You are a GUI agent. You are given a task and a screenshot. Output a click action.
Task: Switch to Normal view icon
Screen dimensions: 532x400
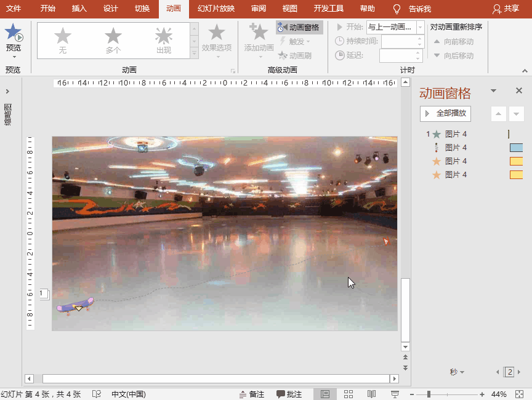point(325,394)
